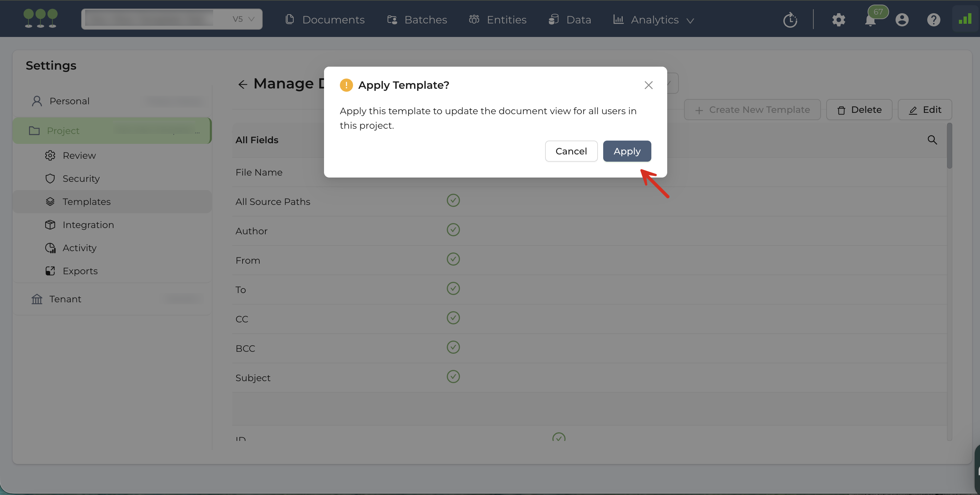980x495 pixels.
Task: Toggle the Author field checkmark
Action: tap(453, 230)
